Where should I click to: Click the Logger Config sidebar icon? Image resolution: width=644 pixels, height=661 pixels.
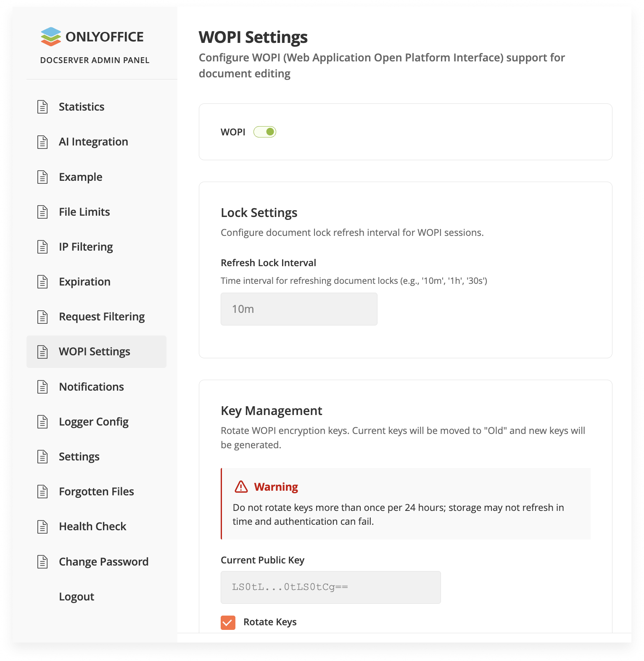[42, 422]
